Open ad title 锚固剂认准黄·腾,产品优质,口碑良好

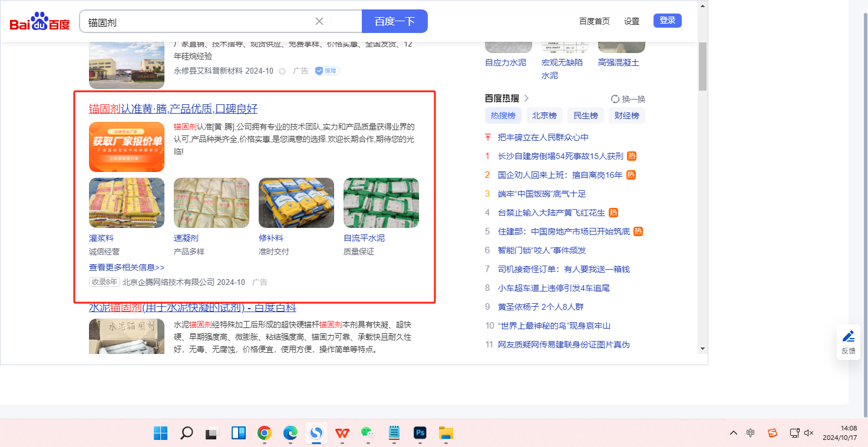click(173, 109)
